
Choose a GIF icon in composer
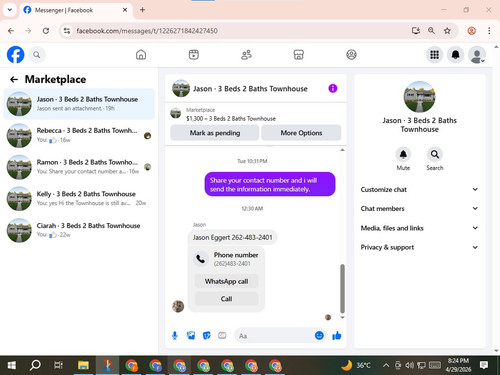222,336
